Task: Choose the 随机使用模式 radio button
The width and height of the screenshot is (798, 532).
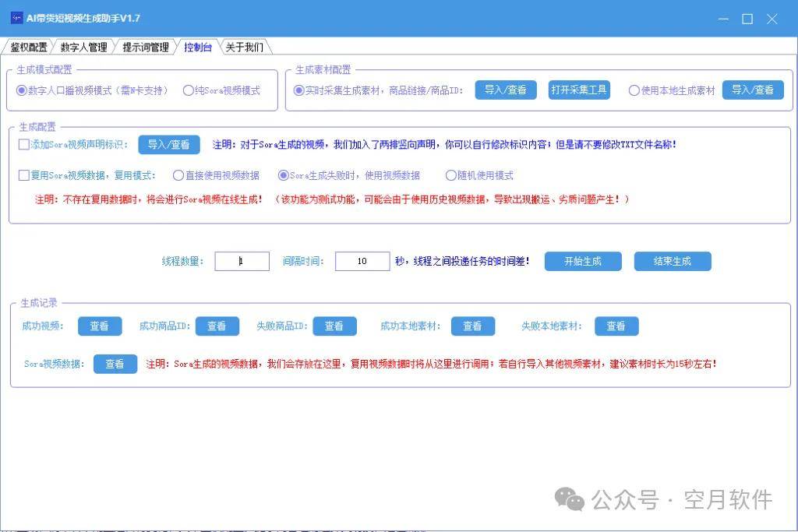Action: [451, 175]
